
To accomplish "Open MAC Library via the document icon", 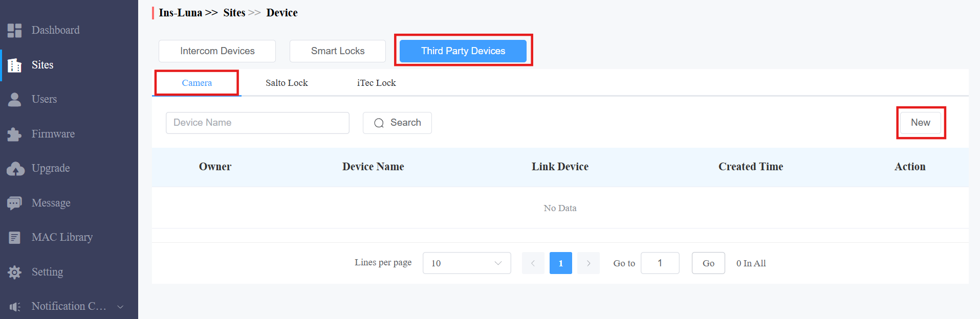I will [14, 238].
